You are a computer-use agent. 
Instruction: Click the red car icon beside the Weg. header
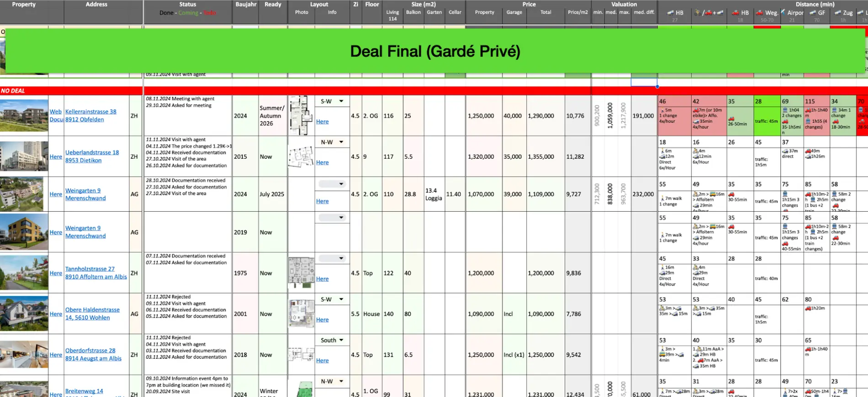[x=759, y=13]
